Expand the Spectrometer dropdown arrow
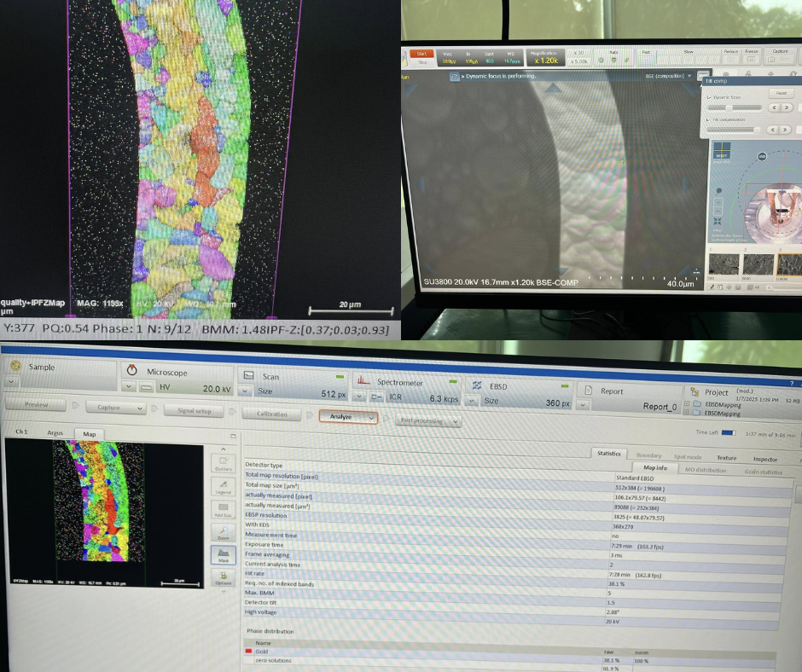This screenshot has width=802, height=672. [359, 397]
